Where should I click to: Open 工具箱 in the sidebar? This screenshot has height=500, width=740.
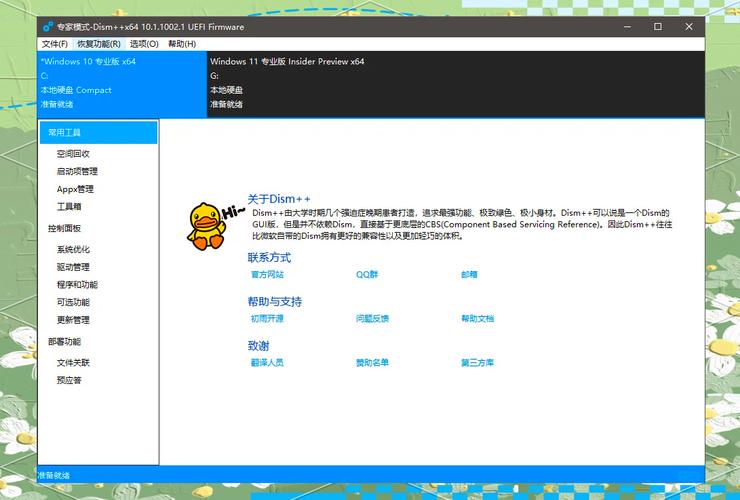click(x=69, y=206)
